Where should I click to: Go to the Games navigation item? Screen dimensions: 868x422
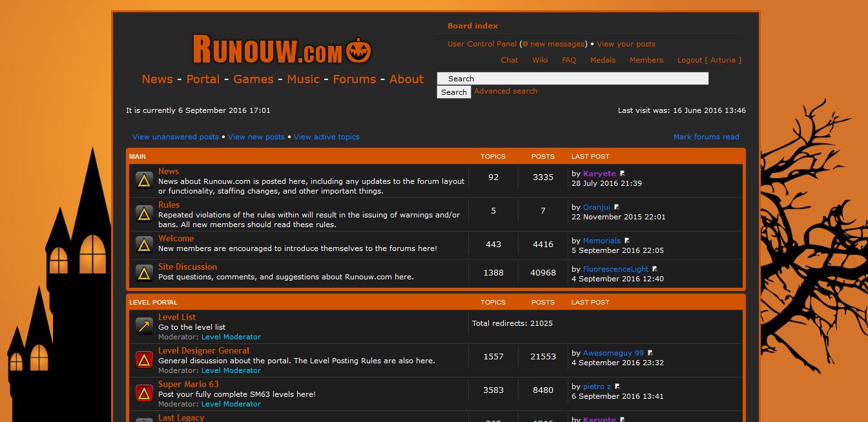tap(253, 79)
